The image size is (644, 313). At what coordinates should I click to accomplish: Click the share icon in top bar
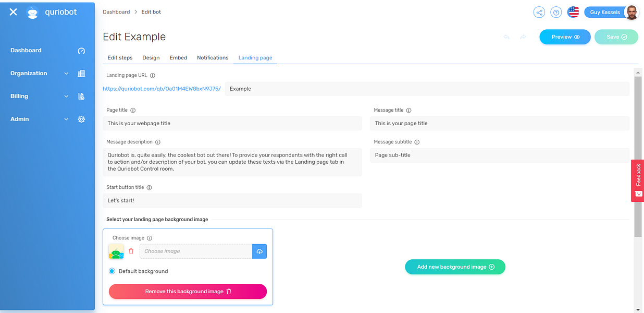click(x=539, y=12)
